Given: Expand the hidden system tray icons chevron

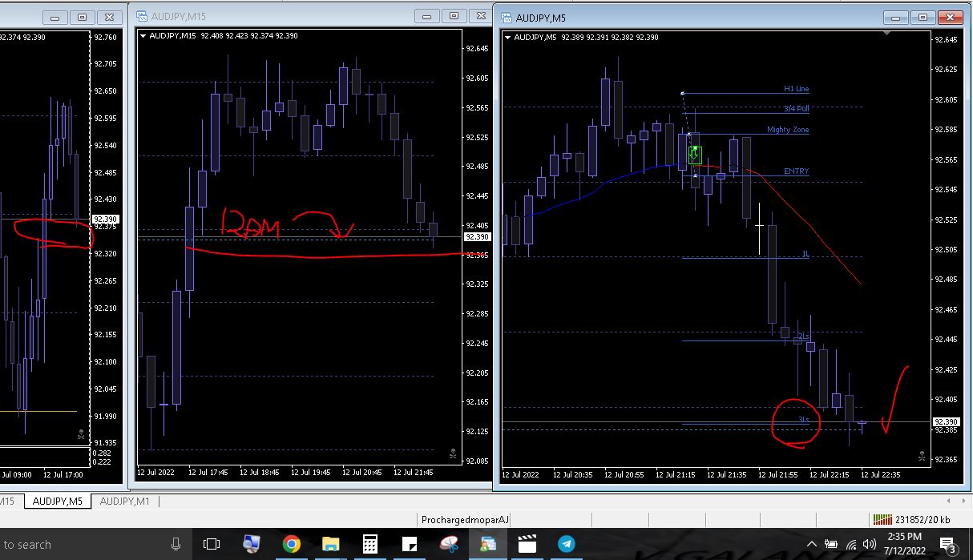Looking at the screenshot, I should click(x=811, y=545).
